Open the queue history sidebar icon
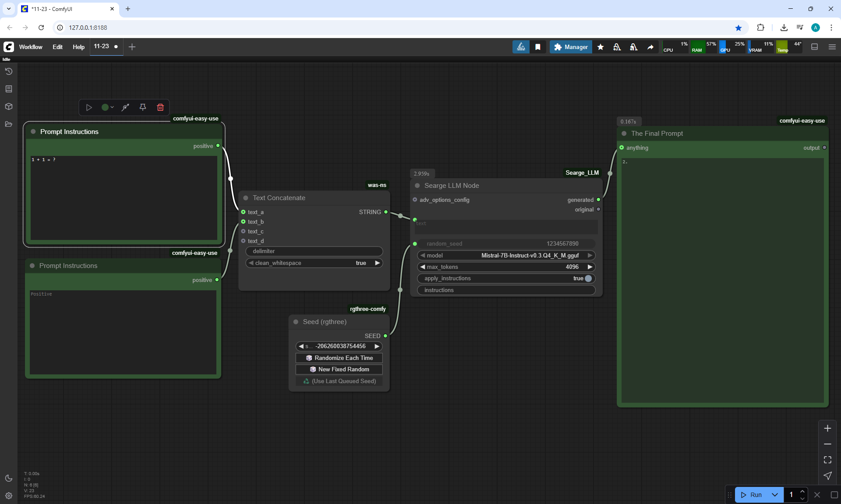 coord(8,71)
